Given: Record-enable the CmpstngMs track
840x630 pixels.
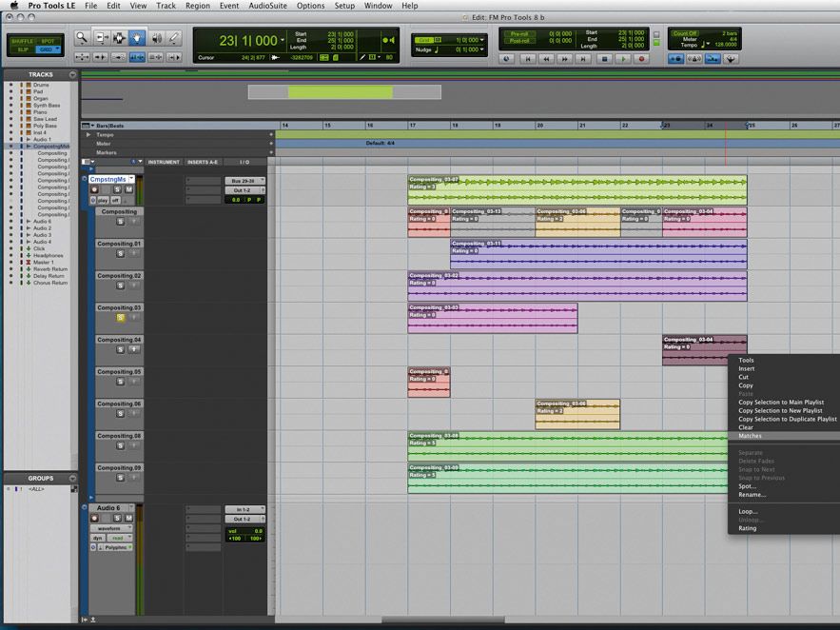Looking at the screenshot, I should 95,189.
